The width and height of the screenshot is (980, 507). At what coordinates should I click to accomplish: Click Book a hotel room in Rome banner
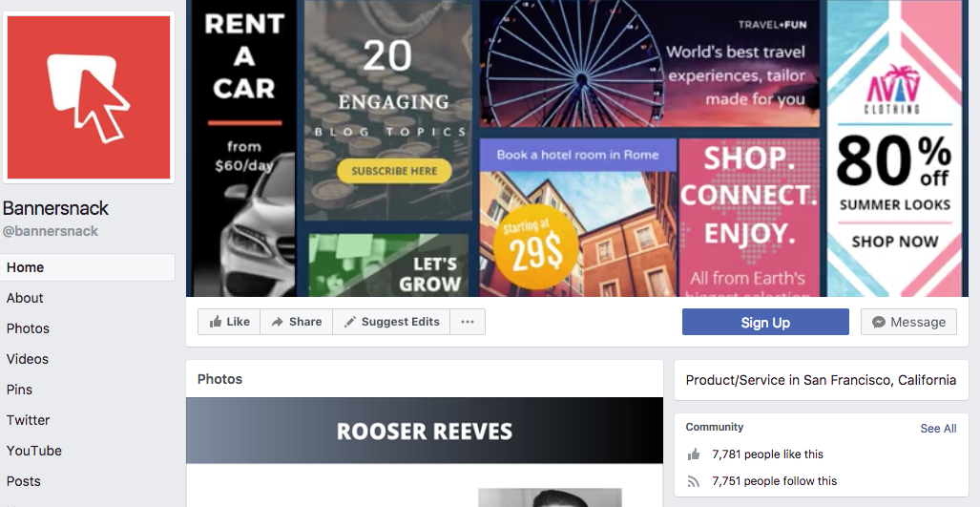[577, 155]
